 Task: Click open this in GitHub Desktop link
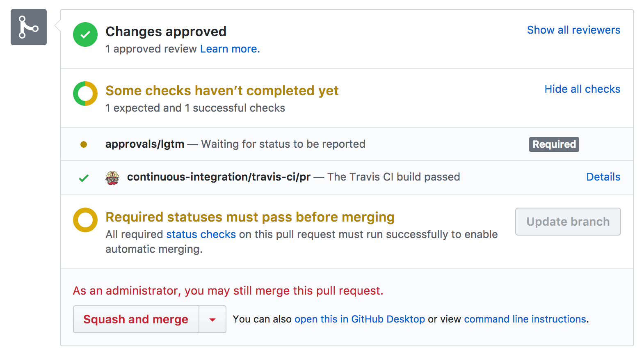click(x=359, y=319)
